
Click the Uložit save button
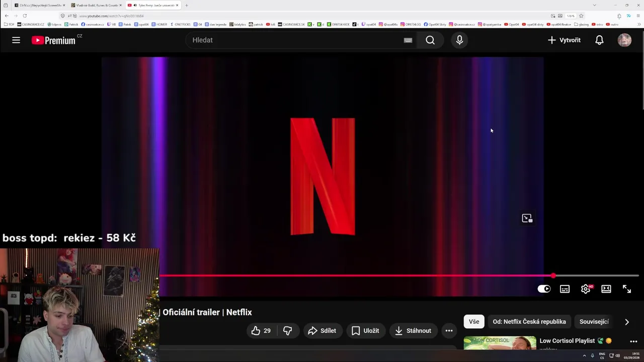365,330
